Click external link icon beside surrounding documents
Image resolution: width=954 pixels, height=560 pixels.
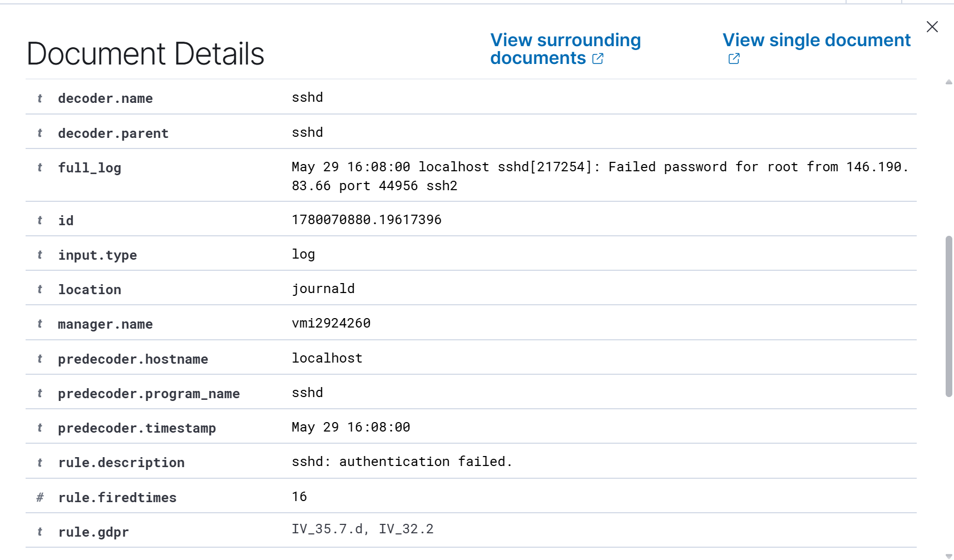(x=598, y=58)
